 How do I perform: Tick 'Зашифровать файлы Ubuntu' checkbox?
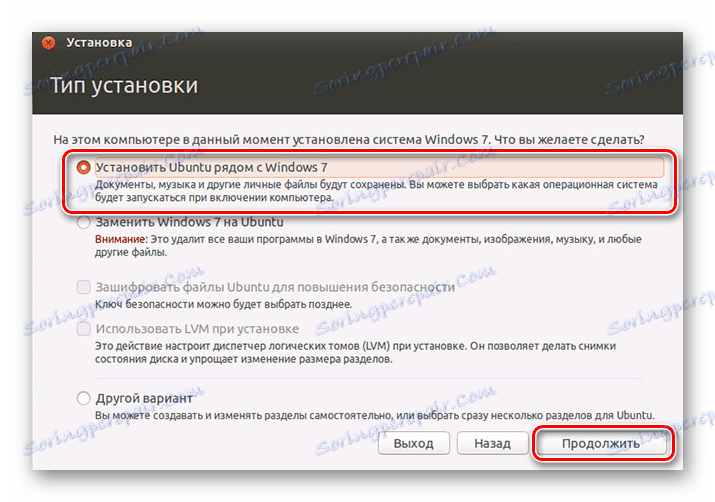pos(83,287)
